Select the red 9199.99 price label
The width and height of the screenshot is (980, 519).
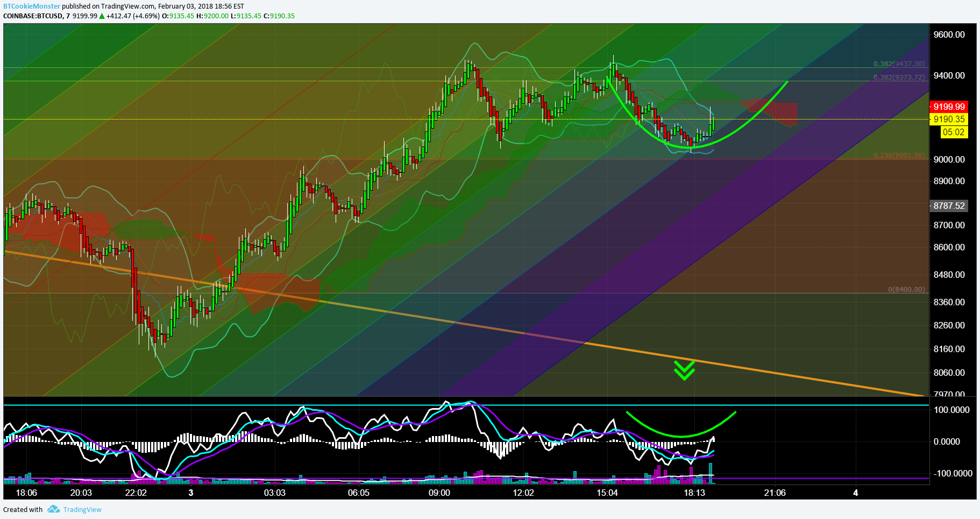pyautogui.click(x=949, y=107)
